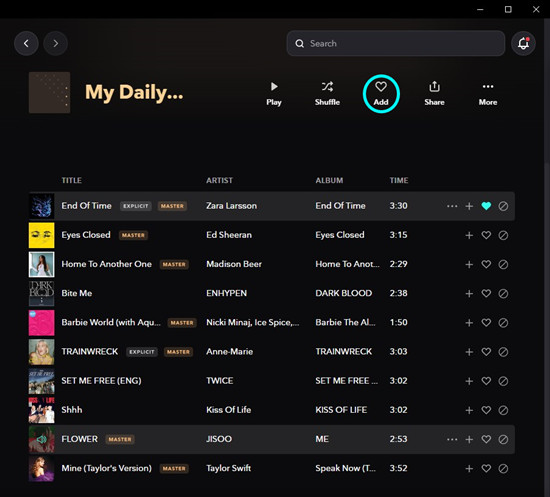Add Barbie World to a playlist
The image size is (550, 497).
(x=469, y=323)
